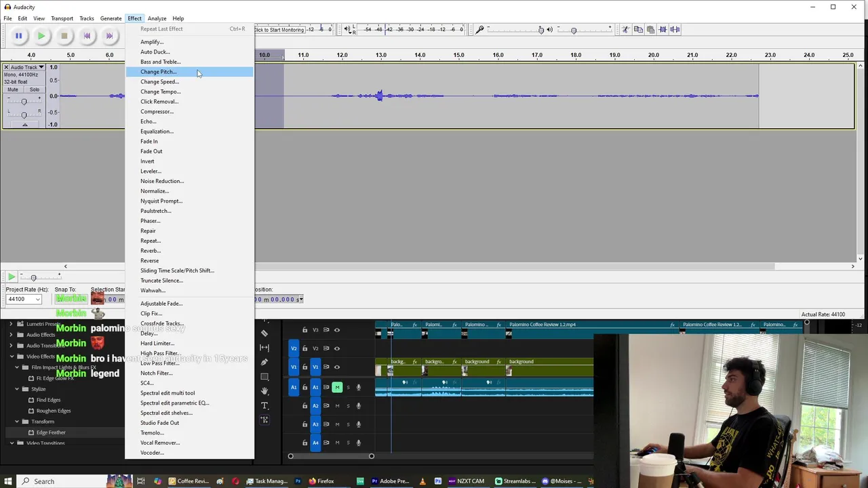Collapse the Stylize effects folder
The height and width of the screenshot is (488, 868).
(17, 389)
